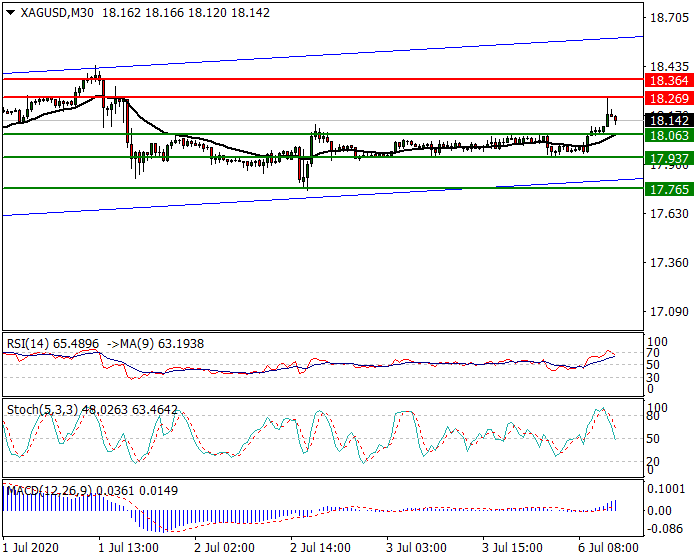The image size is (700, 560).
Task: Select the 18.269 red resistance price label
Action: [669, 98]
